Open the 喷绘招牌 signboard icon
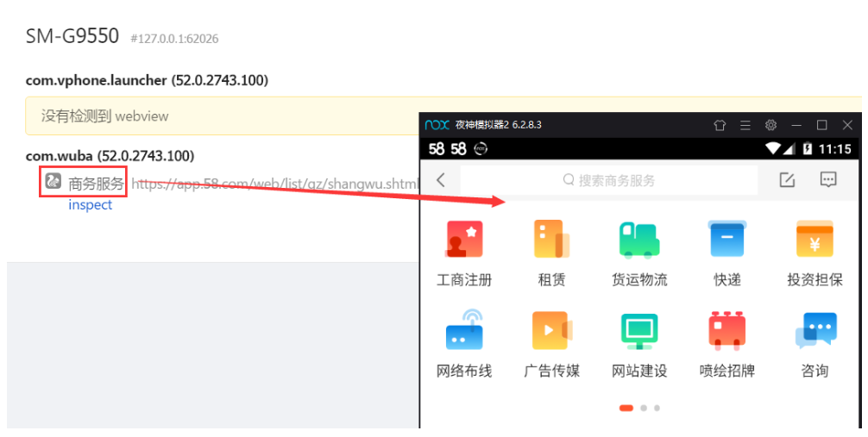The width and height of the screenshot is (868, 437). (726, 331)
